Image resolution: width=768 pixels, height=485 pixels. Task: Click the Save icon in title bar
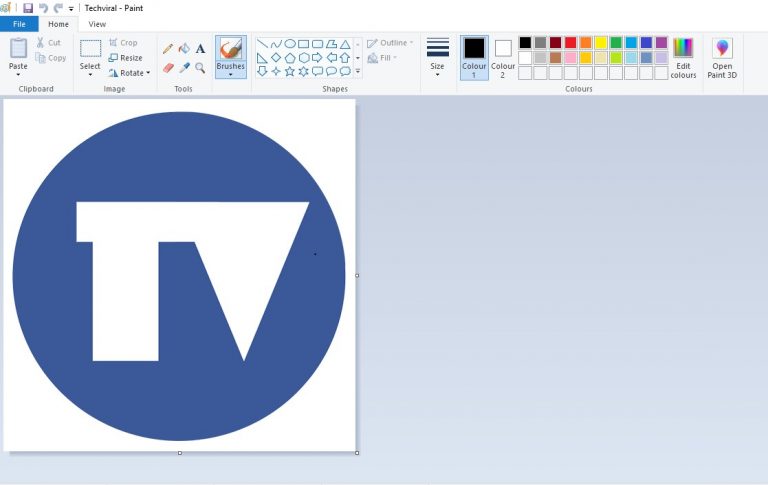coord(28,8)
